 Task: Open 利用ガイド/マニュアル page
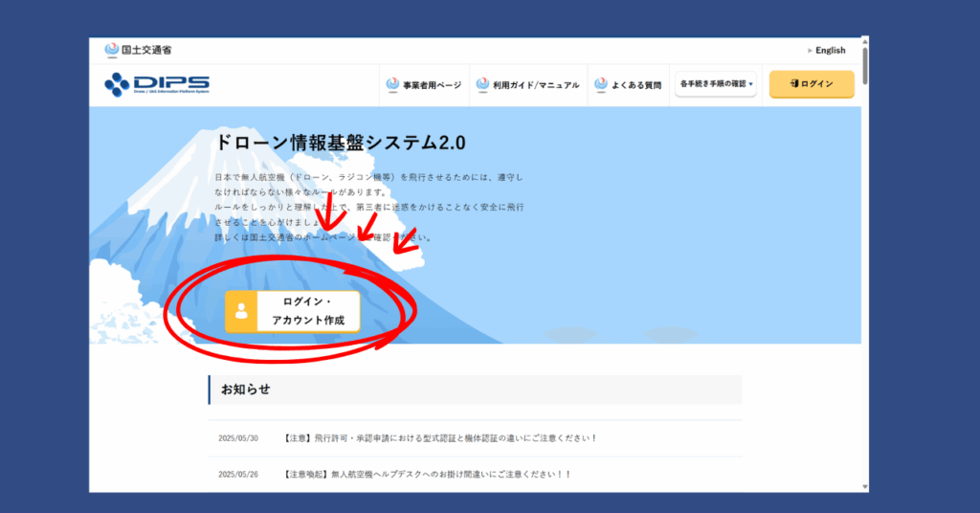[528, 85]
